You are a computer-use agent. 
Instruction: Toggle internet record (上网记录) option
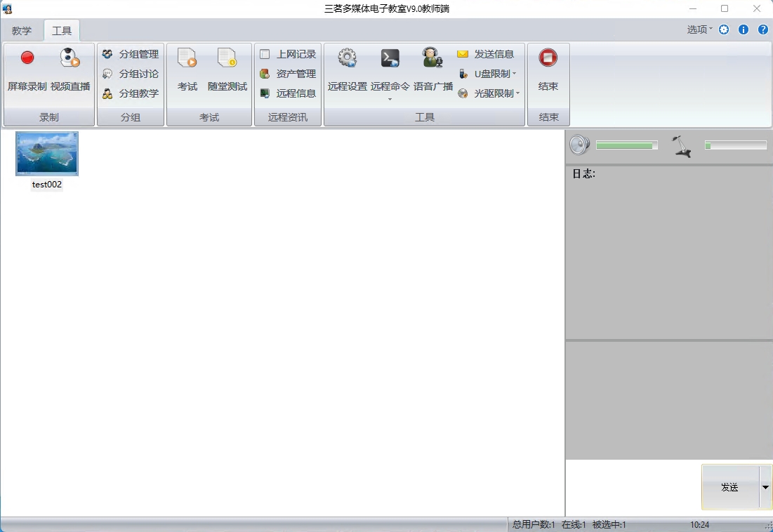point(265,54)
